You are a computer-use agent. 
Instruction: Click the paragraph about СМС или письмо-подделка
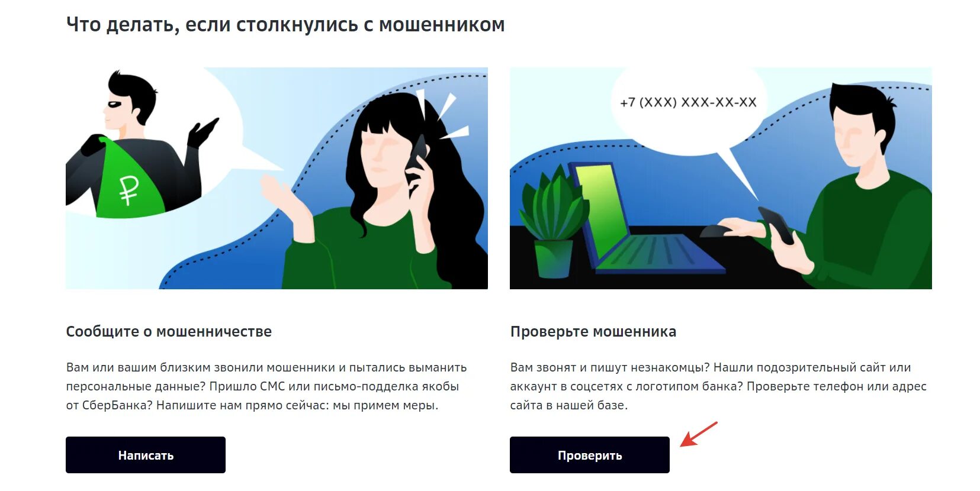(x=266, y=386)
